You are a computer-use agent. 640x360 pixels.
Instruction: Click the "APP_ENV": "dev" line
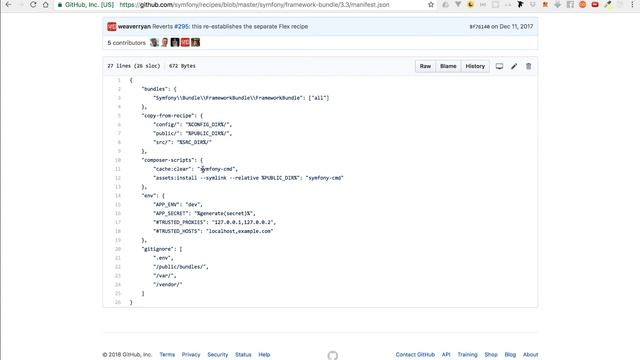(178, 204)
